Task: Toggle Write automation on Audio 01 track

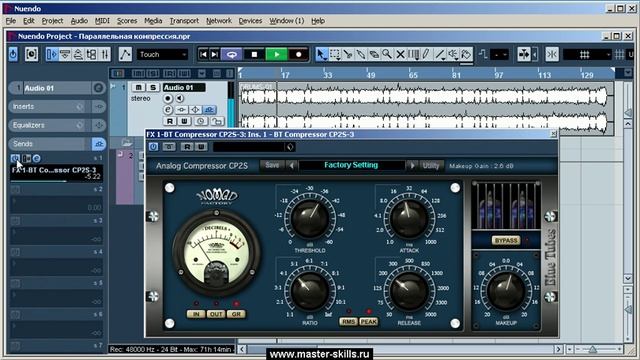Action: pyautogui.click(x=184, y=121)
